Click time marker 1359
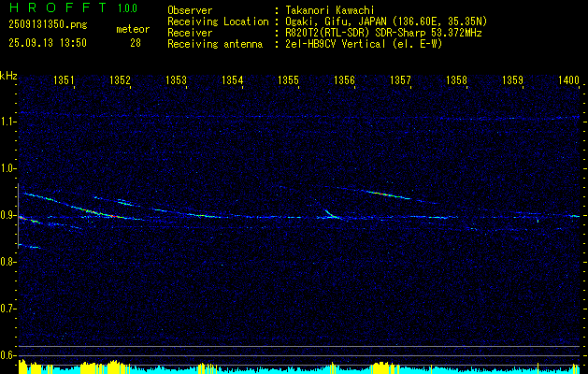588x374 pixels. point(512,79)
